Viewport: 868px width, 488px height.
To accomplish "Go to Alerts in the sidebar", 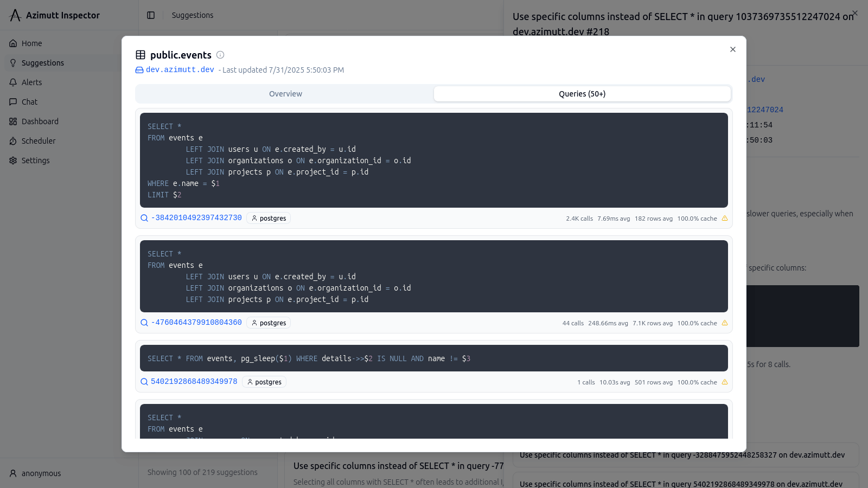I will 31,82.
